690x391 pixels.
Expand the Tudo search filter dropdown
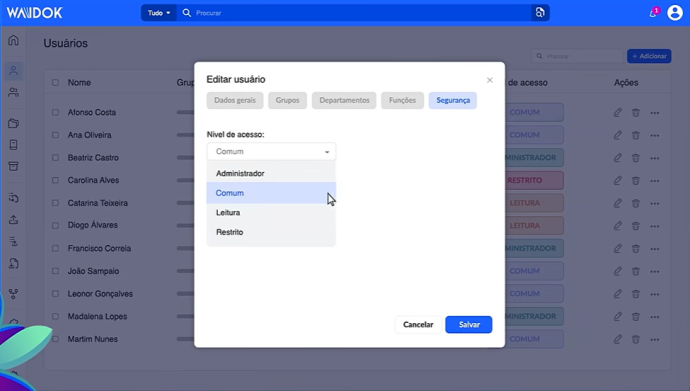159,13
